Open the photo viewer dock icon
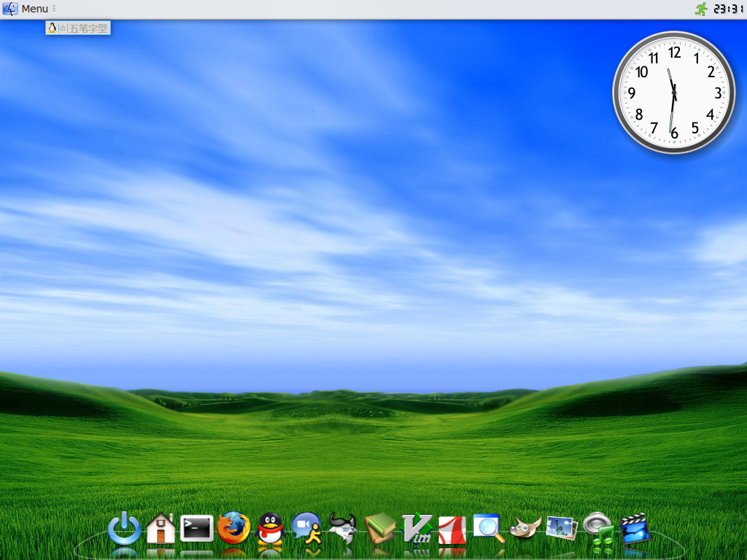The width and height of the screenshot is (747, 560). point(562,528)
